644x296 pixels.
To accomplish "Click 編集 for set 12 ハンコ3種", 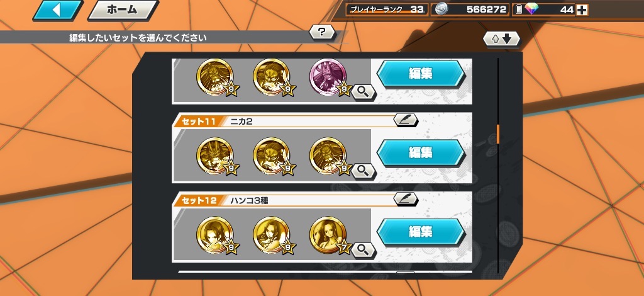I will coord(421,232).
